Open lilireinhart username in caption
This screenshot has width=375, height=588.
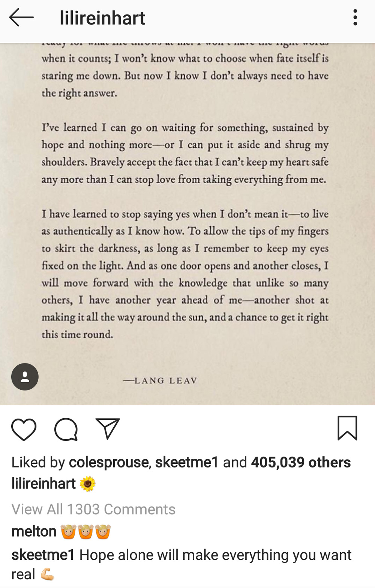[x=43, y=484]
